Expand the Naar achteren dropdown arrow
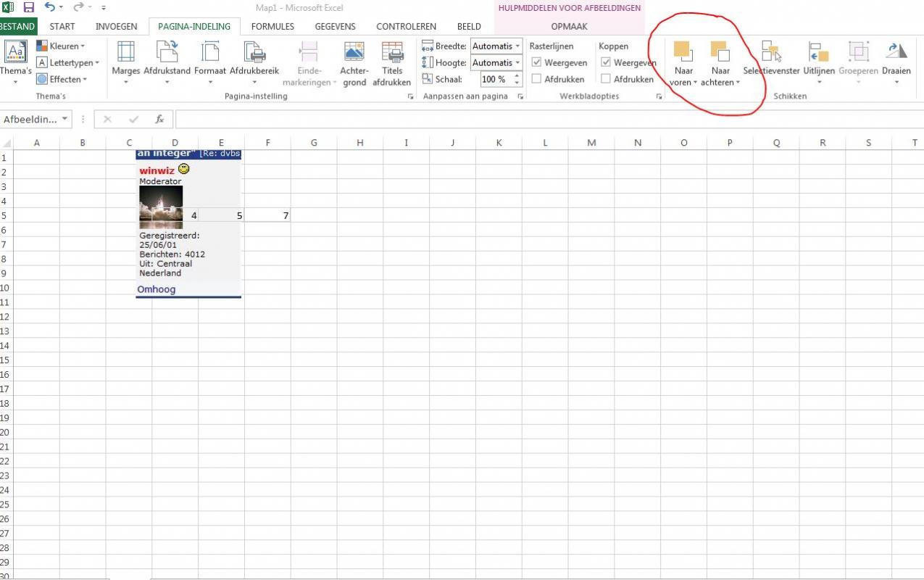924x580 pixels. [x=738, y=83]
